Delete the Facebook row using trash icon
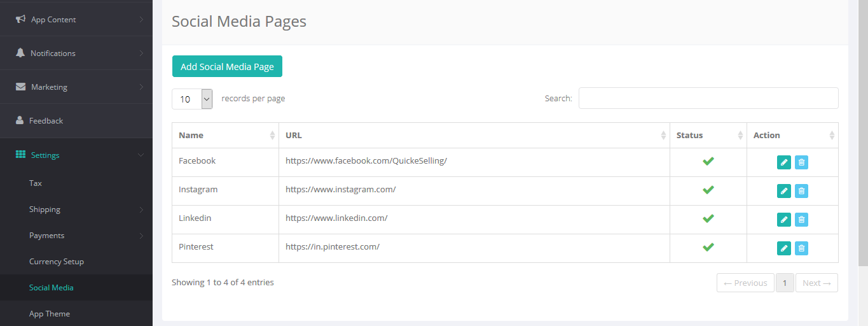Viewport: 868px width, 326px height. tap(801, 162)
